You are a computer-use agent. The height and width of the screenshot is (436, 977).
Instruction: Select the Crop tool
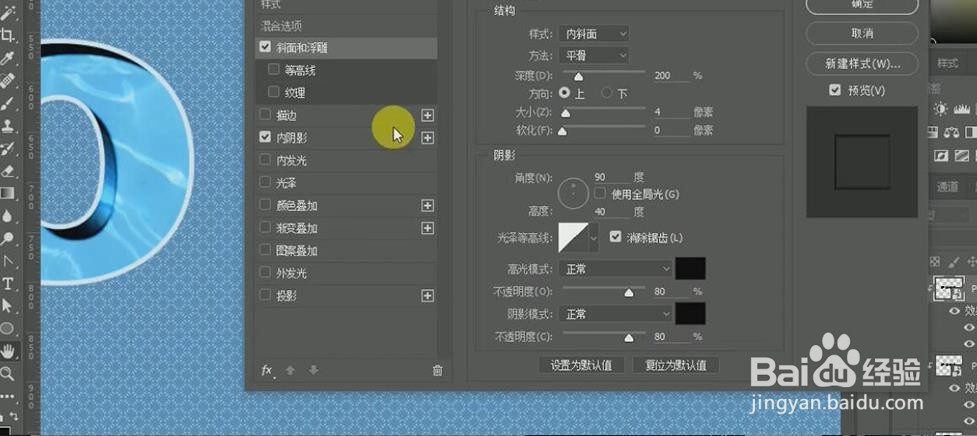coord(7,36)
